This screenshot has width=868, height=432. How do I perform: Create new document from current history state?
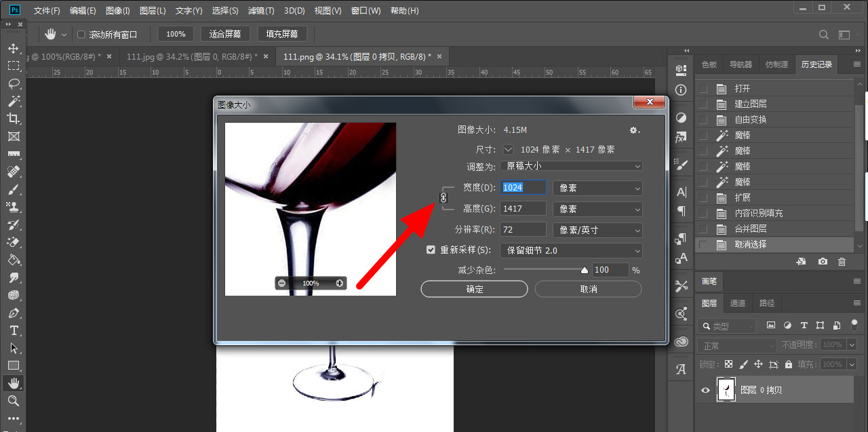[801, 261]
